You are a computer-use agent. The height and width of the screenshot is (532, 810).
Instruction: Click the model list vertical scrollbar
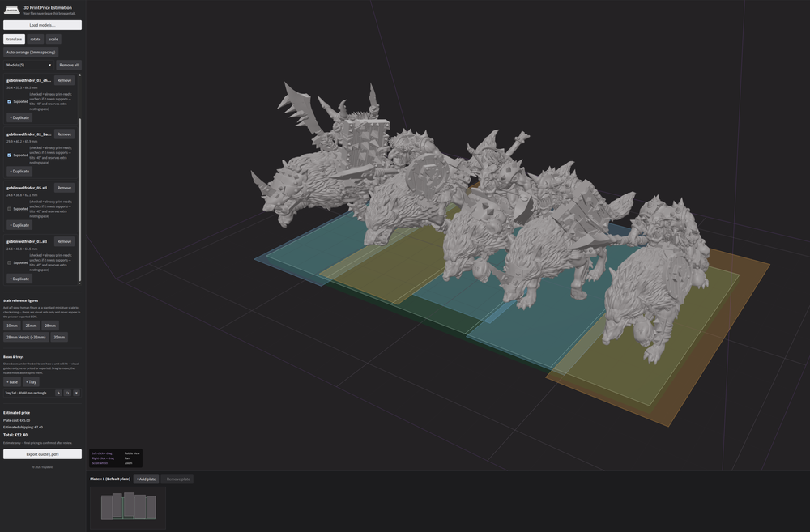click(79, 200)
